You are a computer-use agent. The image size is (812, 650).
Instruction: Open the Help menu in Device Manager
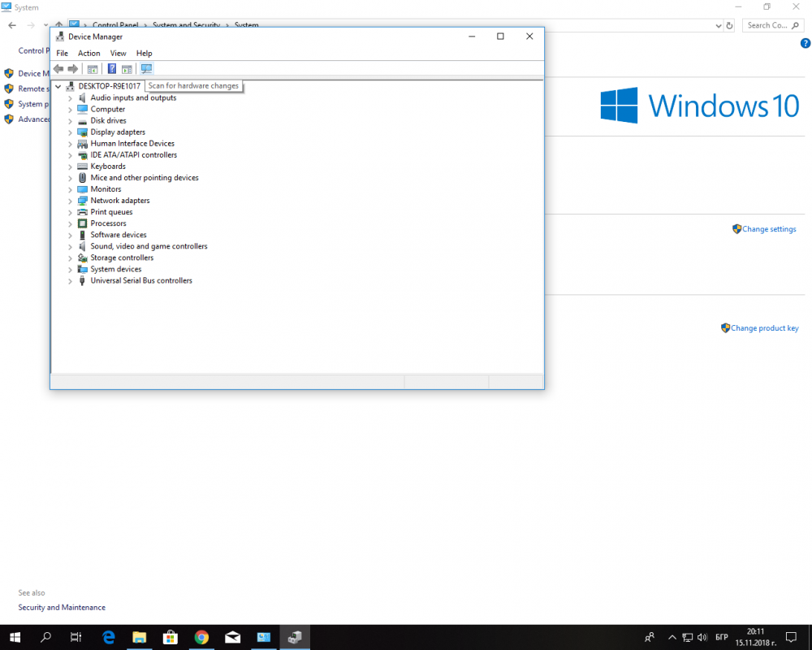coord(144,54)
